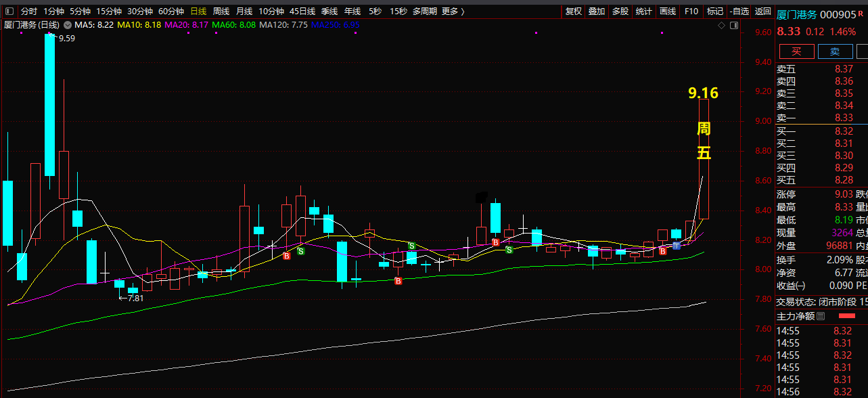Switch to 月线 monthly chart

tap(244, 12)
